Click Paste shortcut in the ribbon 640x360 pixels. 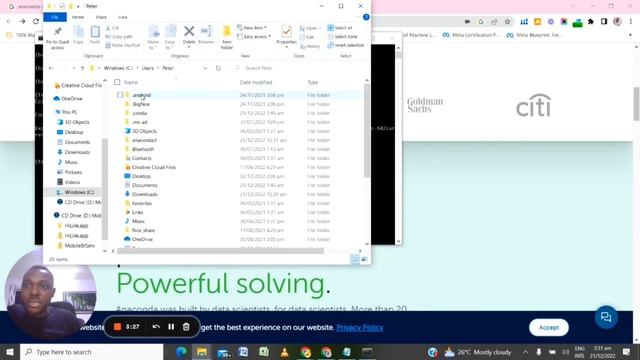[122, 45]
